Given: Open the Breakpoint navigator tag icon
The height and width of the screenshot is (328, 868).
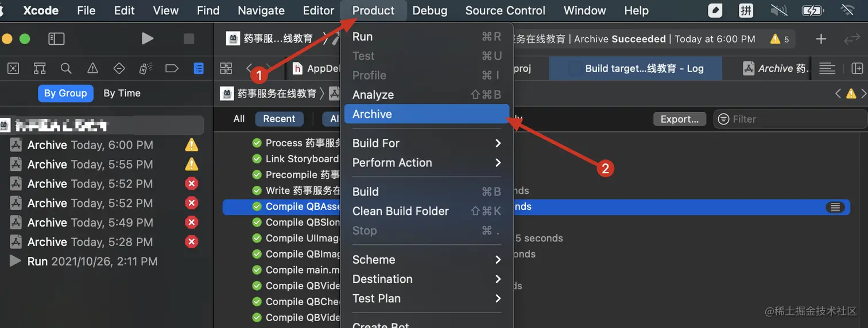Looking at the screenshot, I should tap(172, 69).
